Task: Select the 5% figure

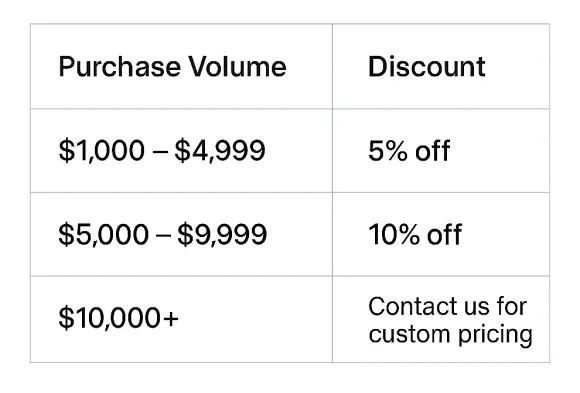Action: coord(388,151)
